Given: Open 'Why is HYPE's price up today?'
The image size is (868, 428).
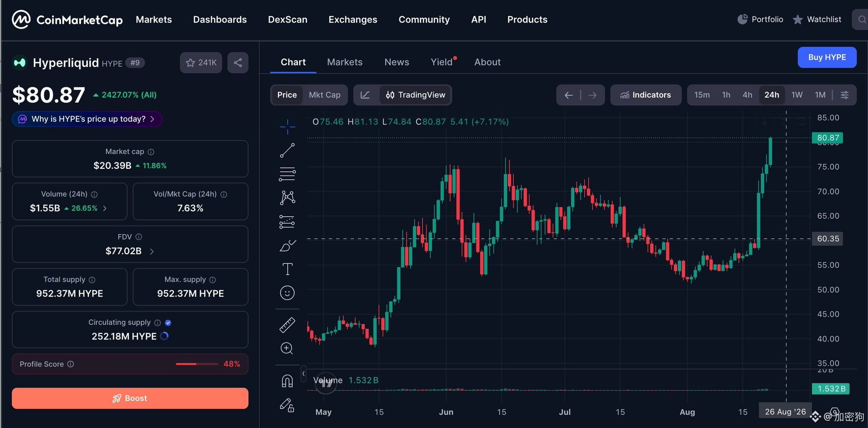Looking at the screenshot, I should [87, 119].
